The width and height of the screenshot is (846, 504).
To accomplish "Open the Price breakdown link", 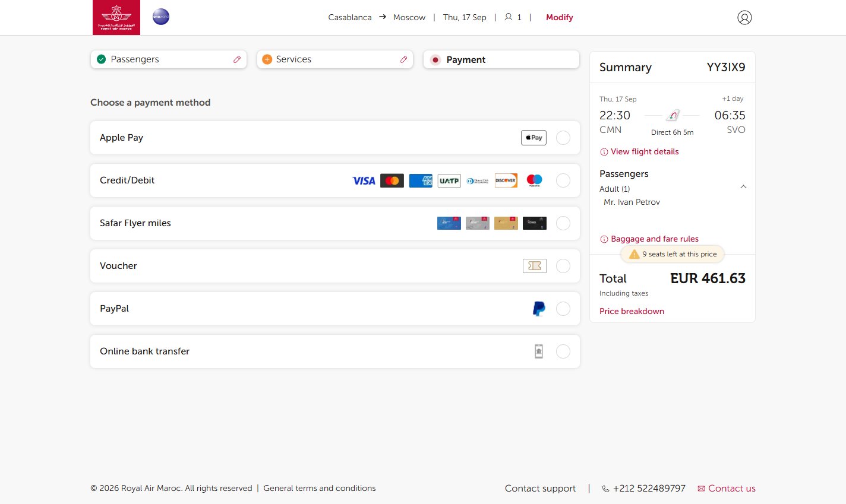I will pos(632,311).
